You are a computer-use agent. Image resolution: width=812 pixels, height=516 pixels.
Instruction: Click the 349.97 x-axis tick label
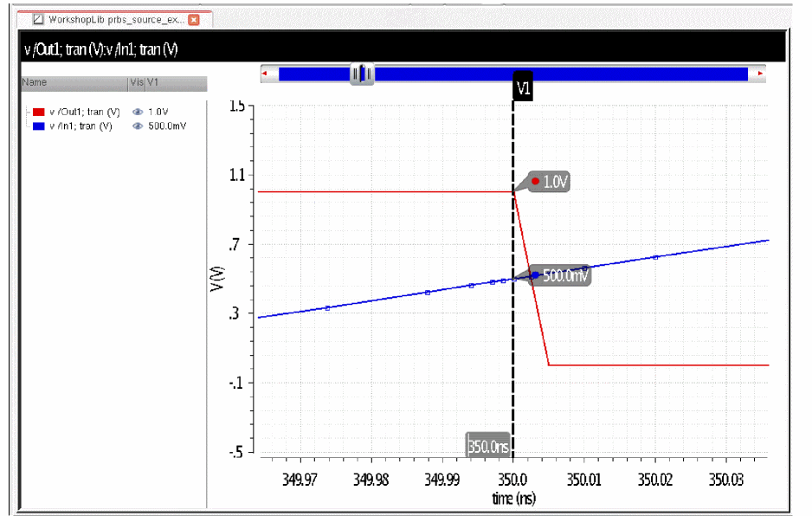tap(300, 480)
